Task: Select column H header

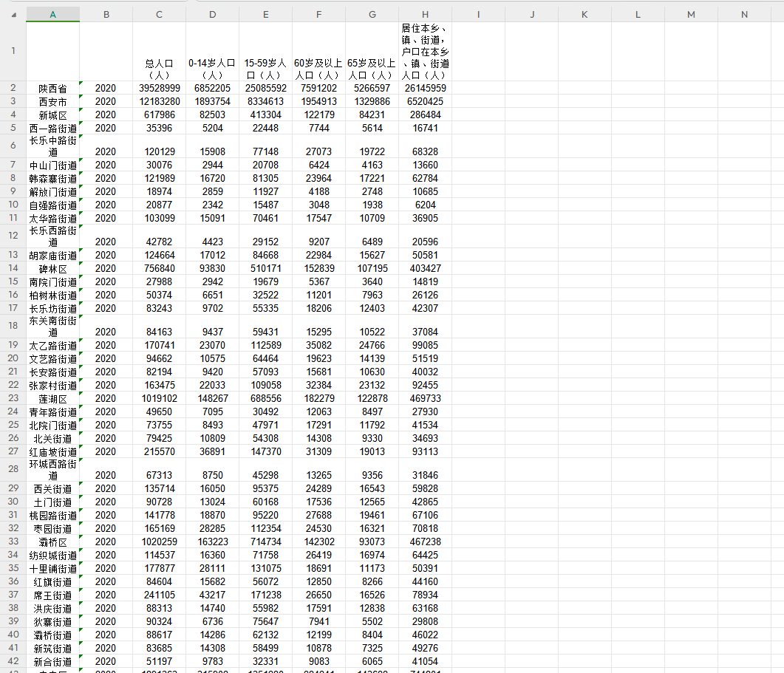Action: tap(425, 15)
